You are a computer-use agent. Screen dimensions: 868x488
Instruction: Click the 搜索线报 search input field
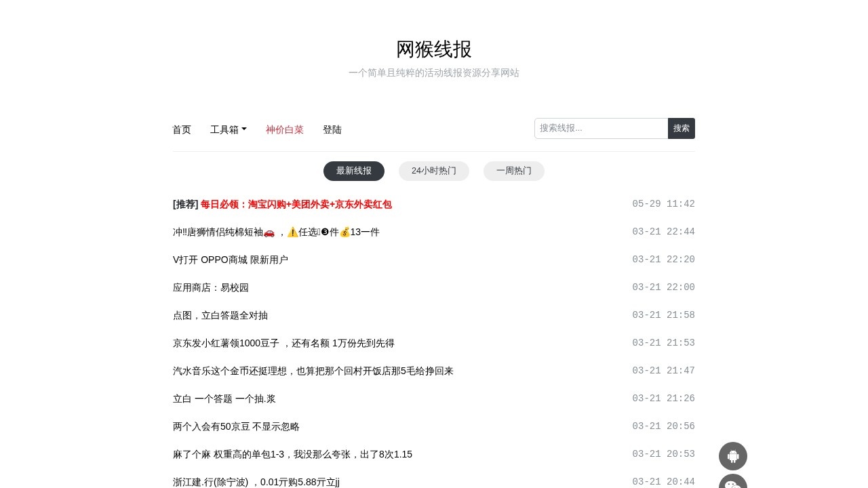[x=601, y=128]
